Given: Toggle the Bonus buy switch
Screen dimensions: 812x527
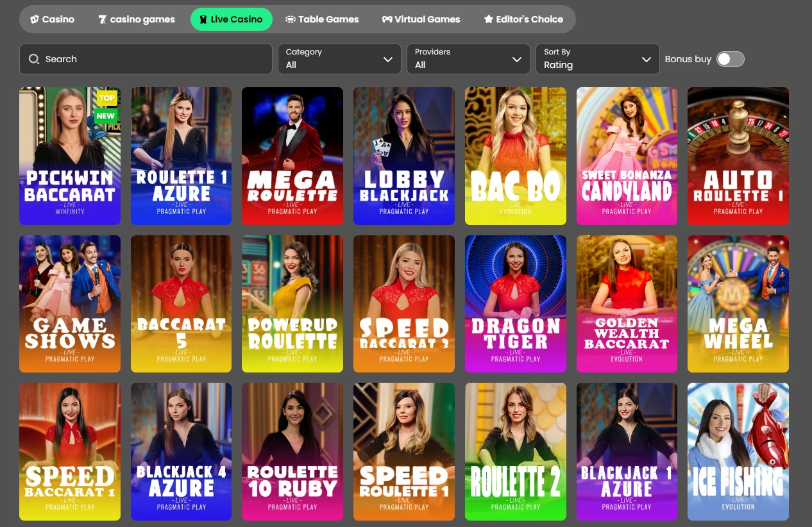Looking at the screenshot, I should [731, 59].
